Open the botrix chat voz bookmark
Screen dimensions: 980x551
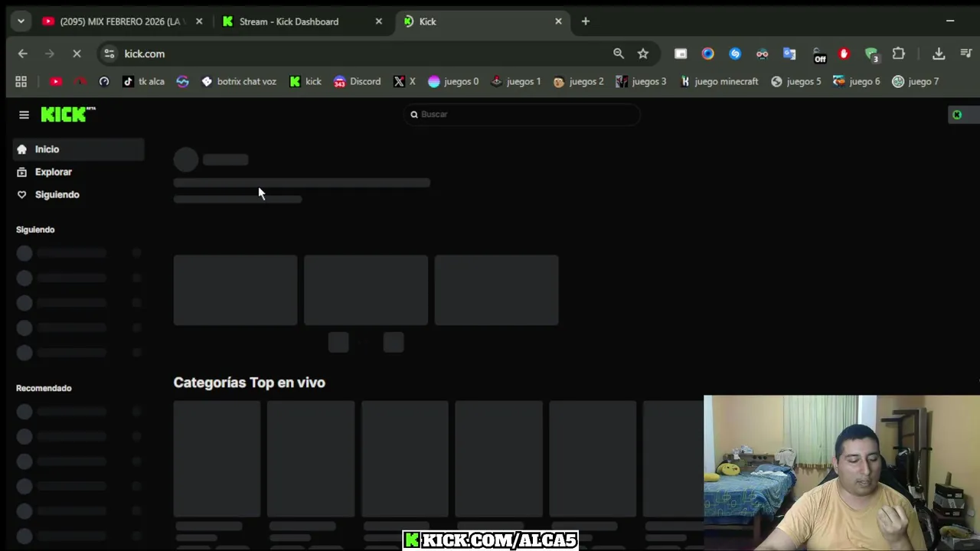coord(238,81)
